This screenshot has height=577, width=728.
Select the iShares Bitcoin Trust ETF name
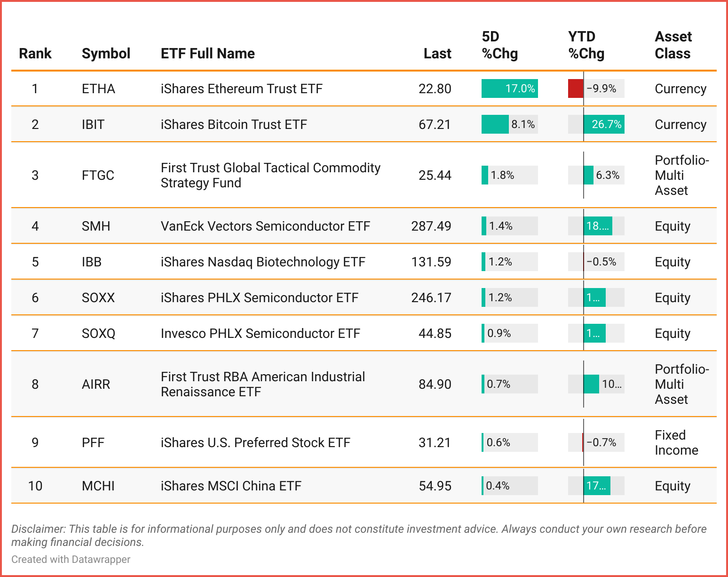(234, 124)
